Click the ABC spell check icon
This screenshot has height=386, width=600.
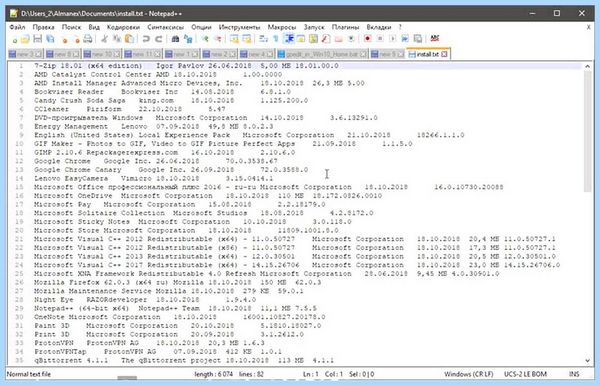click(435, 38)
